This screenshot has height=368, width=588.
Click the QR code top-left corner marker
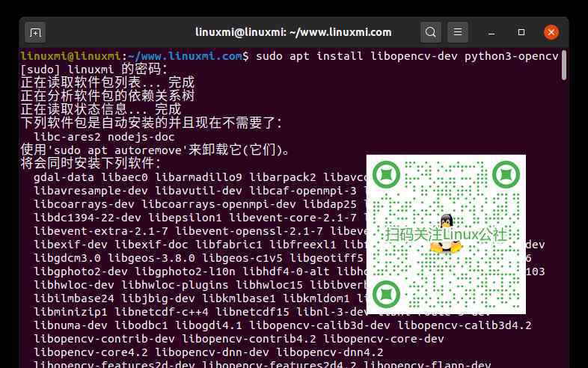[386, 176]
